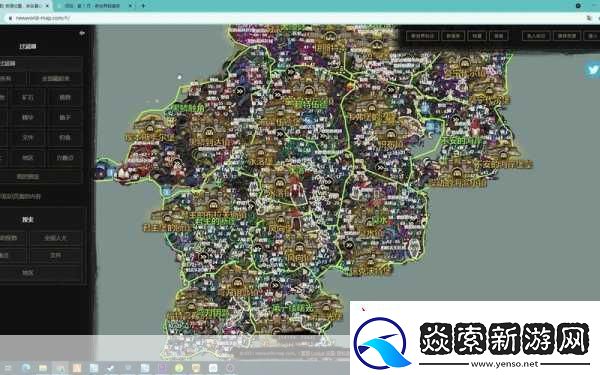
Task: Open a new browser tab with the plus button
Action: point(143,6)
